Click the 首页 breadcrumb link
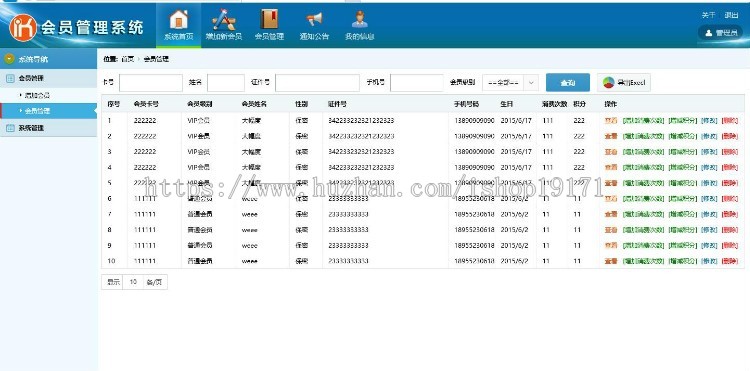This screenshot has height=371, width=750. tap(127, 59)
